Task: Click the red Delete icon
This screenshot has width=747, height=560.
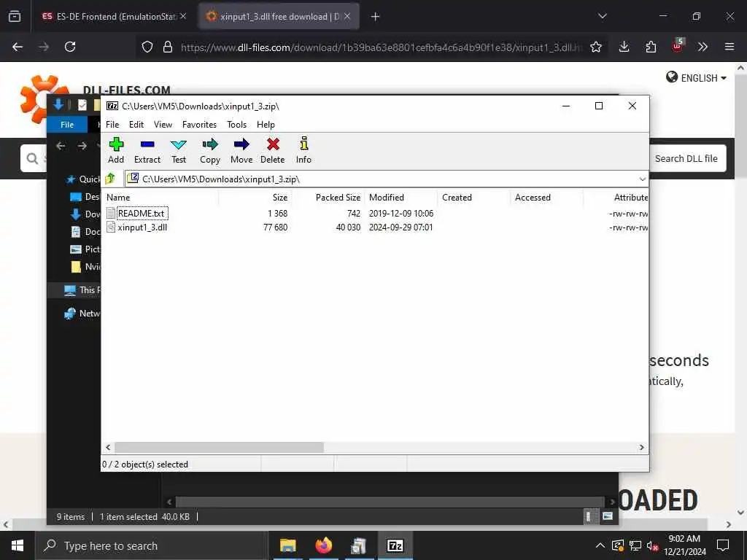Action: (273, 144)
